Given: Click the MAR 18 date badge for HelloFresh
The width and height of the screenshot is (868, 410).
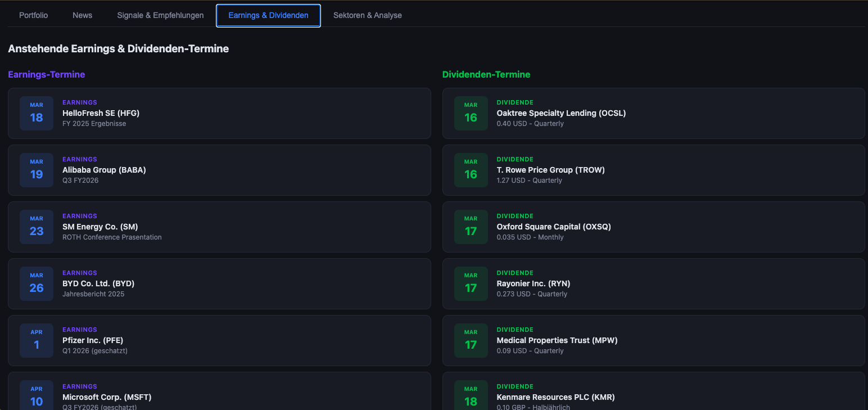Looking at the screenshot, I should click(36, 113).
